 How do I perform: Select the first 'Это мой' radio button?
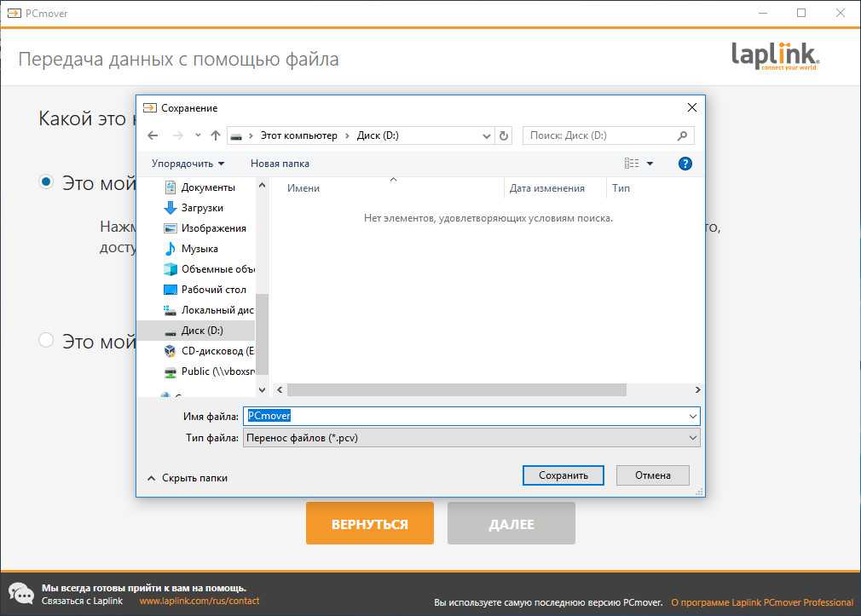tap(47, 182)
